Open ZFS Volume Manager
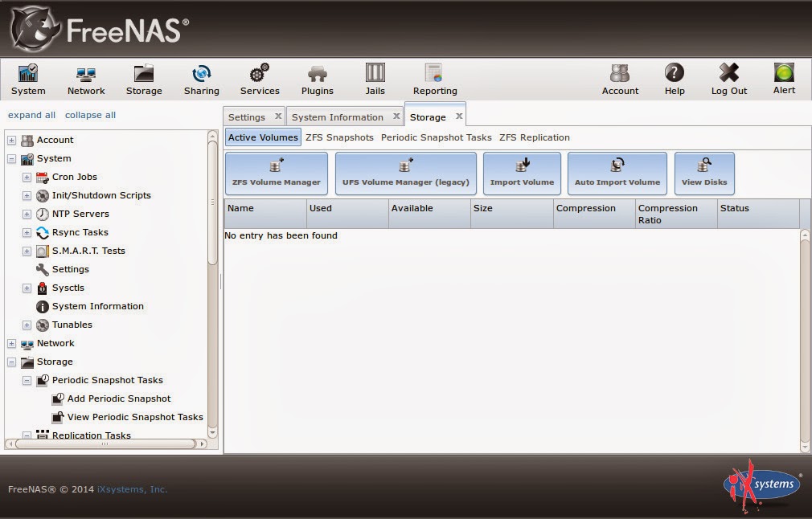812x519 pixels. pyautogui.click(x=277, y=174)
